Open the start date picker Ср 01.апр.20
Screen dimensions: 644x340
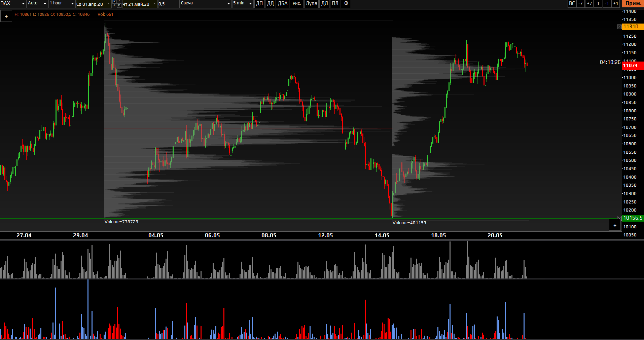(108, 4)
